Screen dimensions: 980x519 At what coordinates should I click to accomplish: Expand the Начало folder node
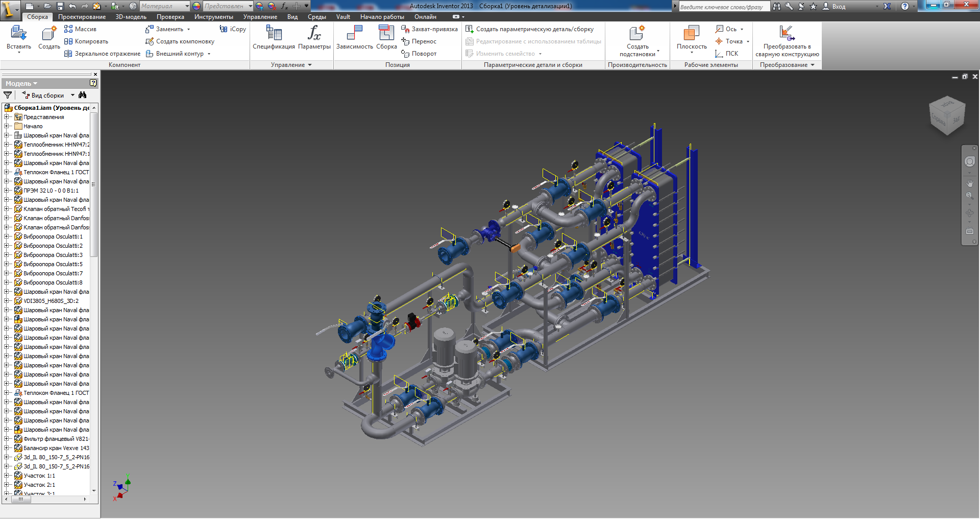[7, 126]
